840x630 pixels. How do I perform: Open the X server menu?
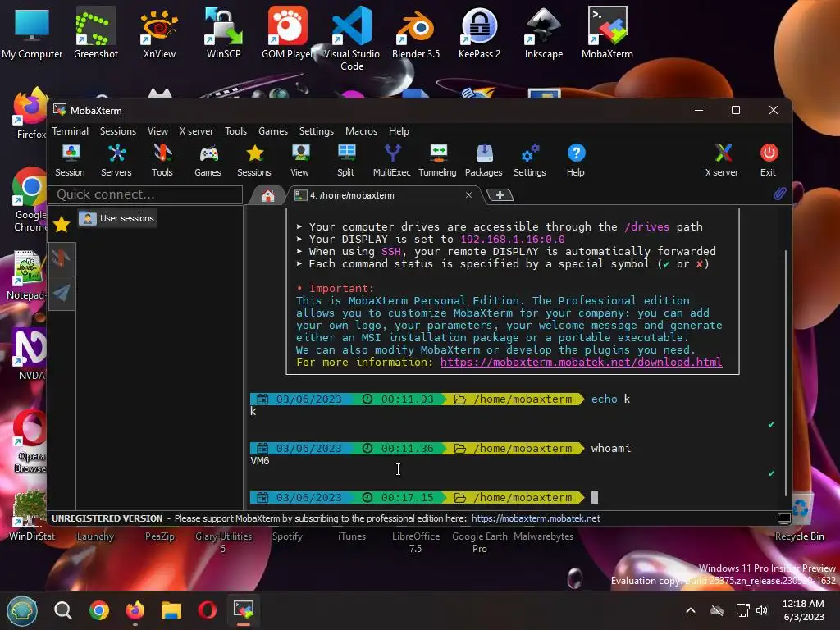196,131
